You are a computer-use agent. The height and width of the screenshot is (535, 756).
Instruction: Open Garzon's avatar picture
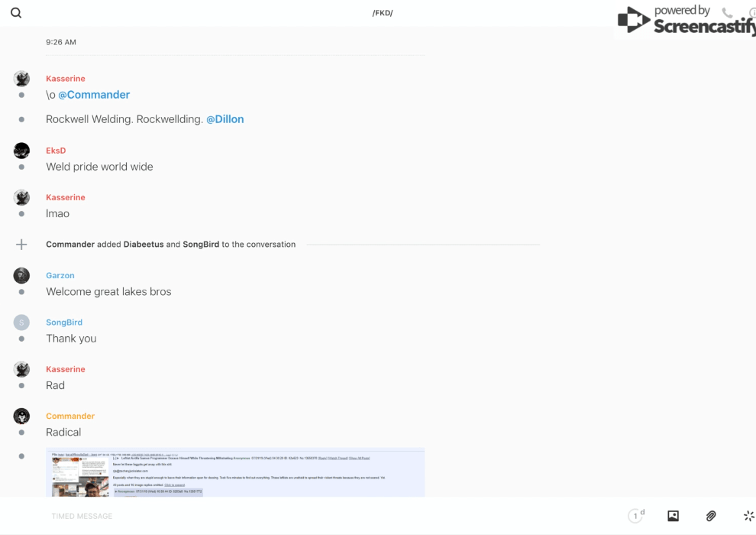point(21,275)
